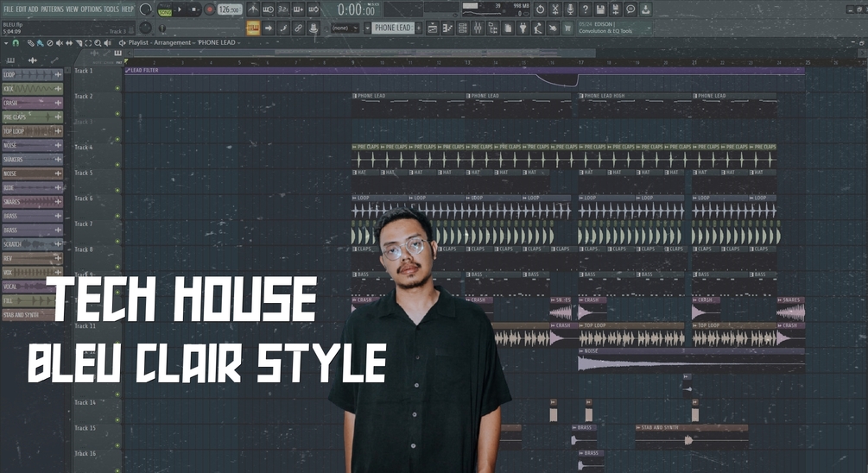Toggle loop recording button
Image resolution: width=868 pixels, height=473 pixels.
tap(314, 9)
